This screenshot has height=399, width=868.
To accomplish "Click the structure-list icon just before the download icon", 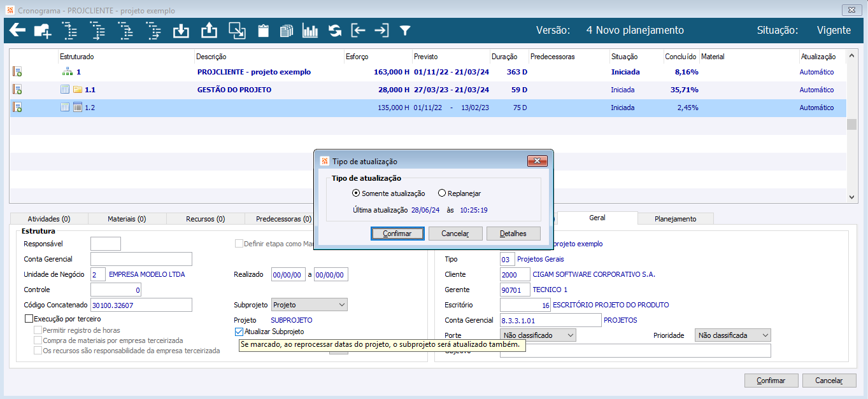I will tap(153, 30).
